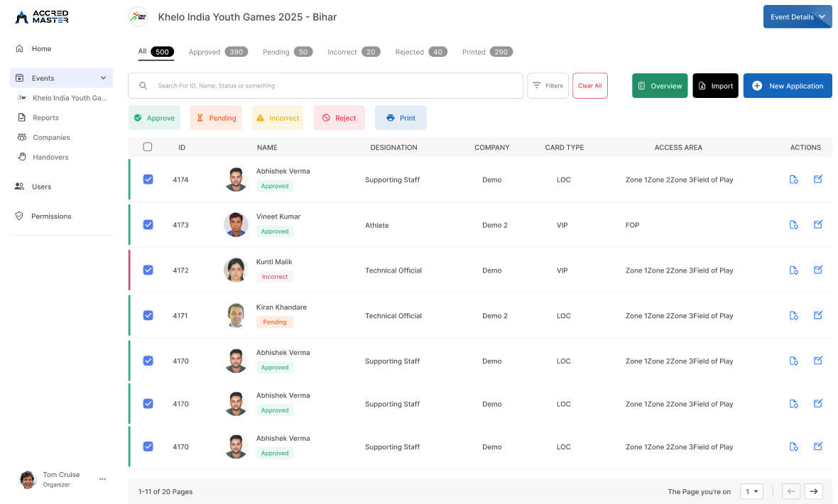Switch to the Rejected tab
838x504 pixels.
tap(421, 52)
